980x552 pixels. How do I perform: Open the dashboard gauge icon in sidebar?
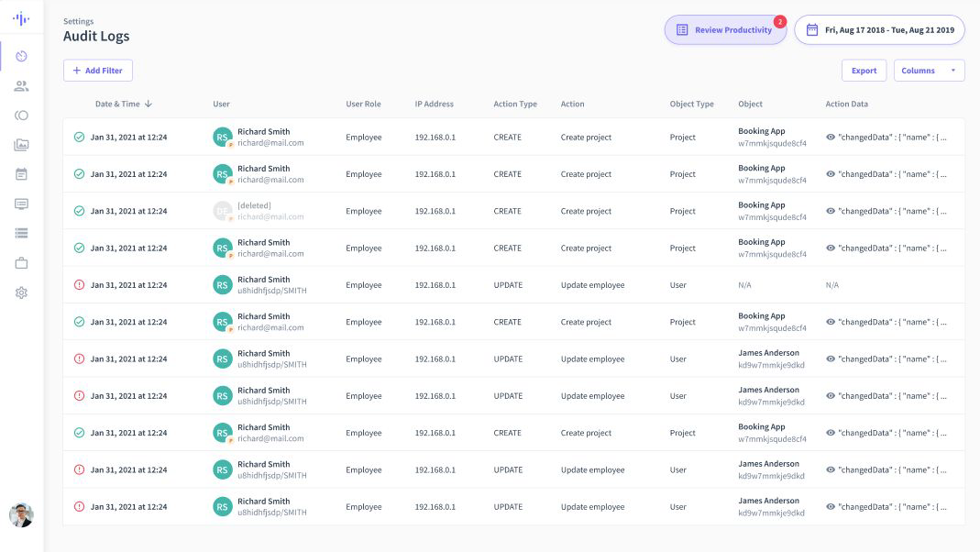(x=21, y=57)
